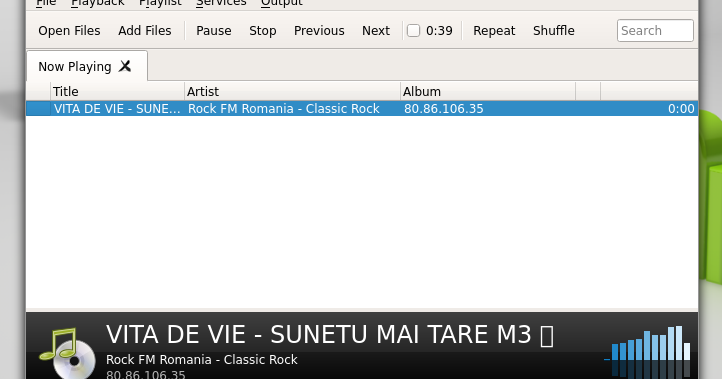
Task: Click Rock FM Romania - Classic Rock cell
Action: [284, 109]
